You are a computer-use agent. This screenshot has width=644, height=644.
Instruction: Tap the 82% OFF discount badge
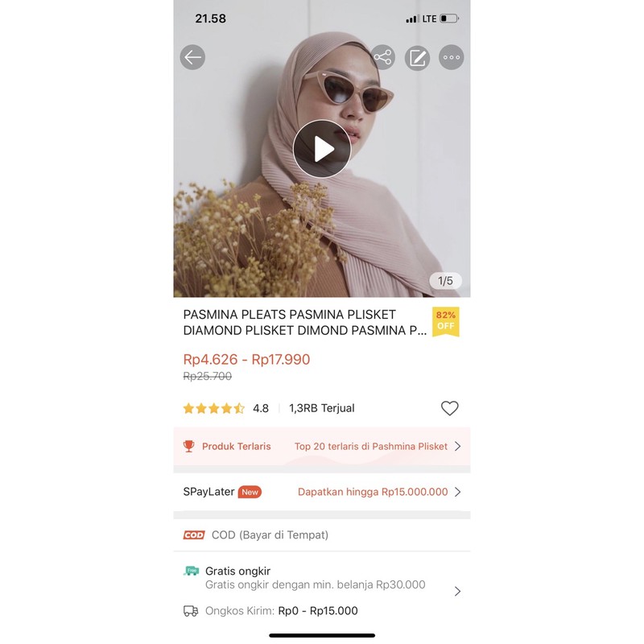[446, 321]
